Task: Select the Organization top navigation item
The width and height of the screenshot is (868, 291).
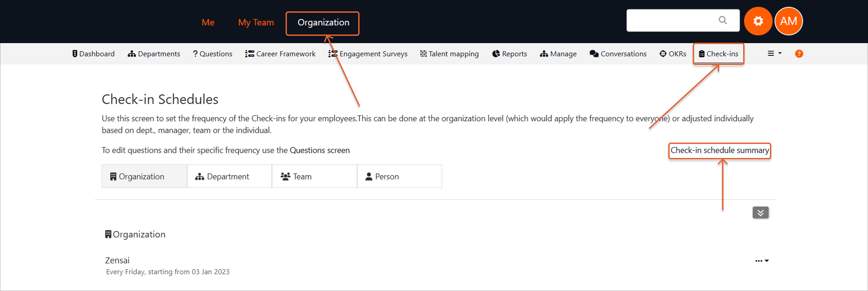Action: tap(323, 23)
